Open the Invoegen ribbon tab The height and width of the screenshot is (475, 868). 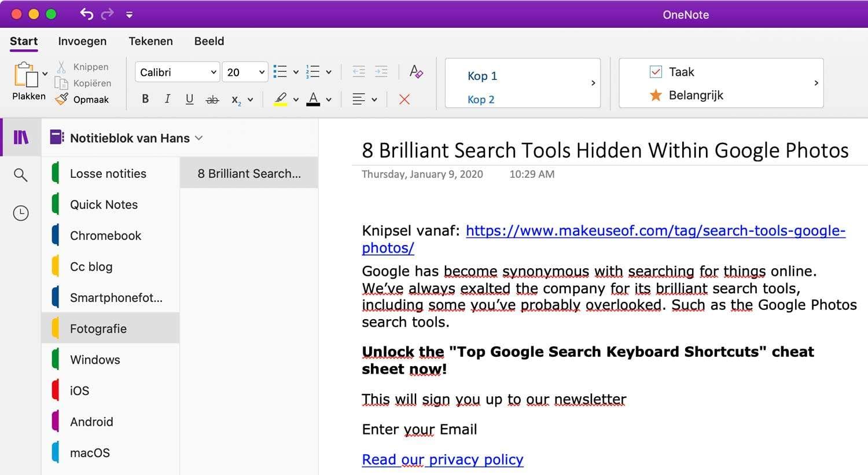coord(82,41)
